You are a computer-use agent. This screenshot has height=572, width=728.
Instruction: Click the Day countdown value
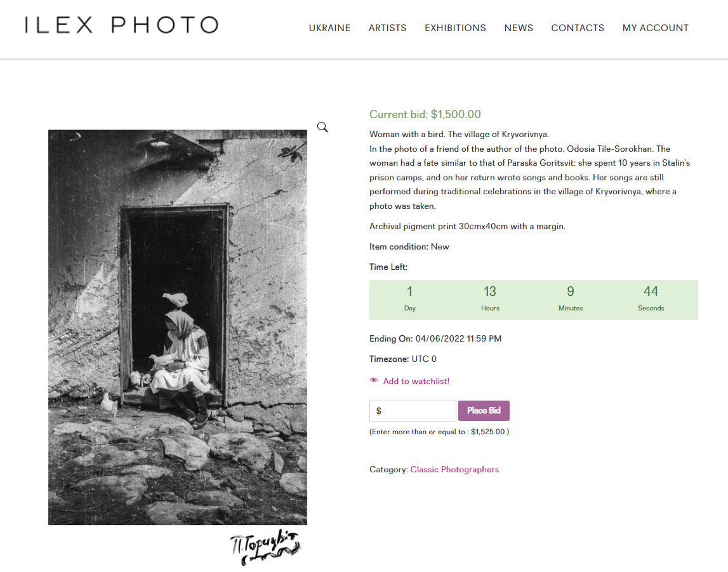409,291
